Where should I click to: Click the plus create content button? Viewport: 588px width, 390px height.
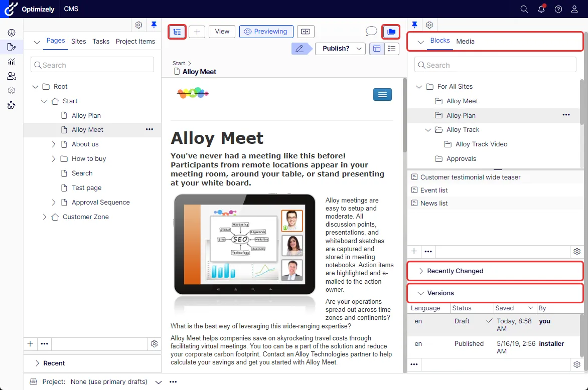197,32
